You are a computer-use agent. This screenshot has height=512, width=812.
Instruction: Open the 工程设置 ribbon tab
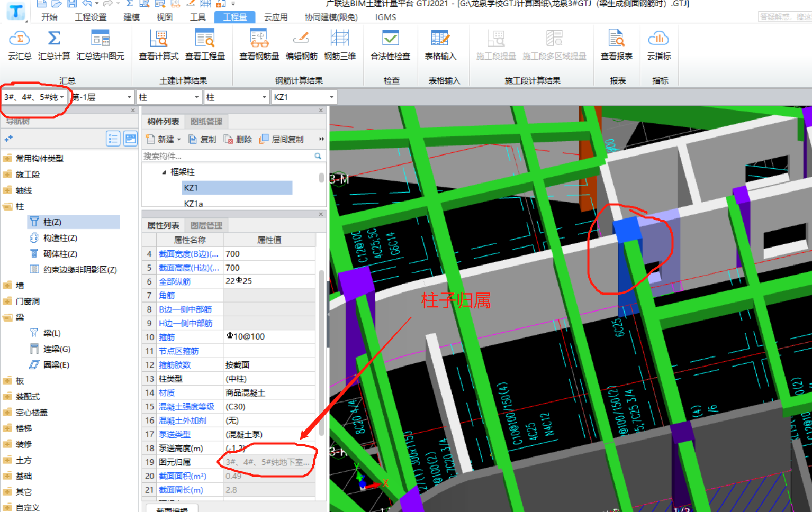pyautogui.click(x=91, y=17)
